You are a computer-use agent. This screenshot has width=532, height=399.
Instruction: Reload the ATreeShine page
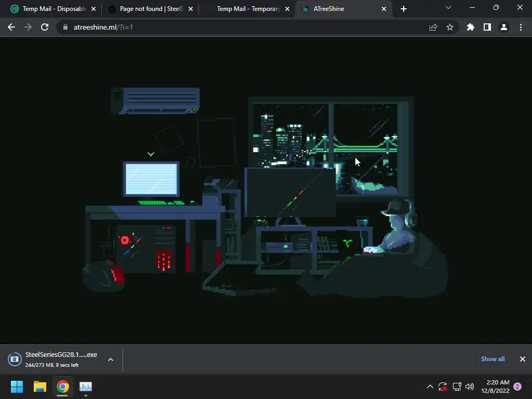pos(45,27)
